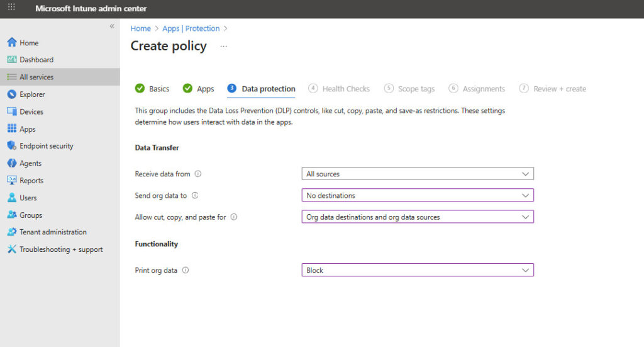
Task: Click the Devices icon in sidebar
Action: [11, 111]
